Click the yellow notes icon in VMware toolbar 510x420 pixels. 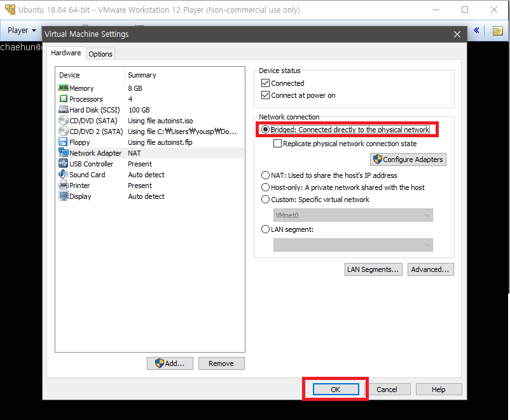click(498, 31)
